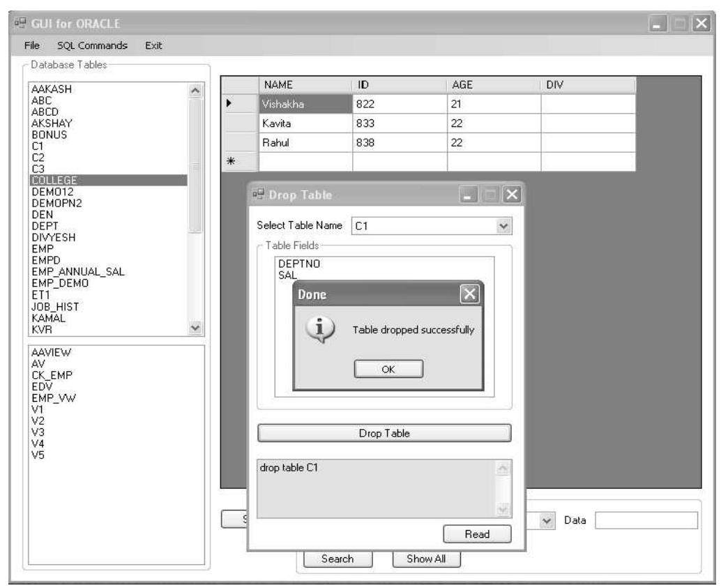
Task: Click the Search button
Action: coord(337,559)
